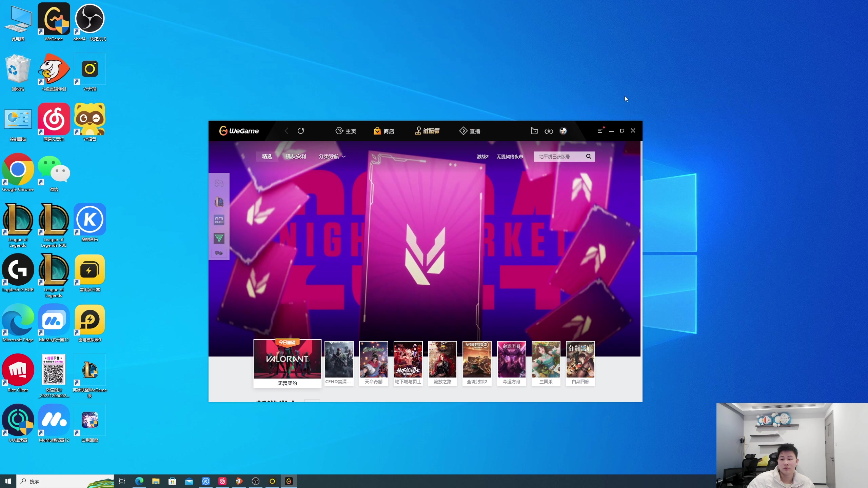
Task: Select the 三国杀 game thumbnail
Action: pyautogui.click(x=546, y=363)
